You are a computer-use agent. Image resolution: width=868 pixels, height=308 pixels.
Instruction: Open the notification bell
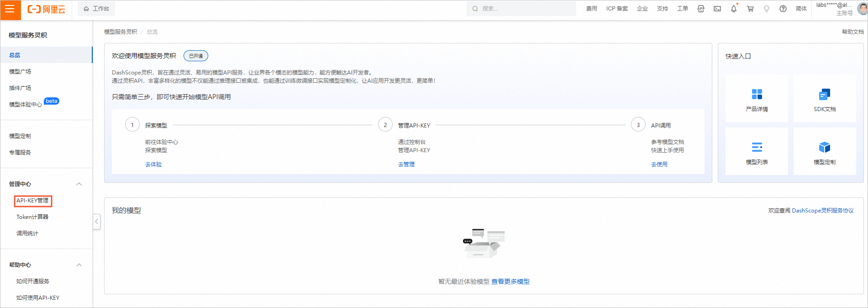(x=734, y=9)
